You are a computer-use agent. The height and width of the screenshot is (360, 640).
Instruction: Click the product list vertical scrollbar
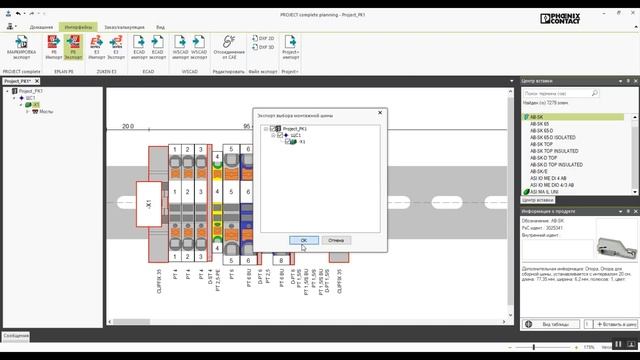tap(635, 154)
